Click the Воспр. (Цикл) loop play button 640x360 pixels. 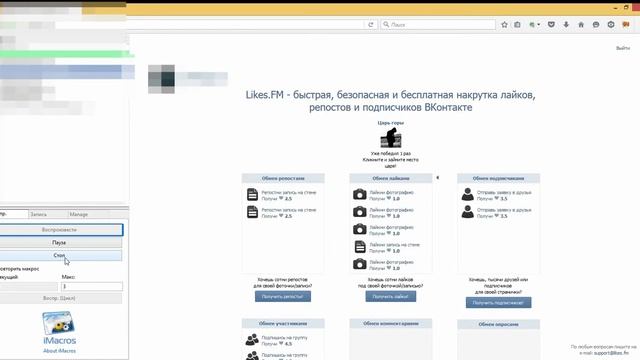pyautogui.click(x=60, y=298)
